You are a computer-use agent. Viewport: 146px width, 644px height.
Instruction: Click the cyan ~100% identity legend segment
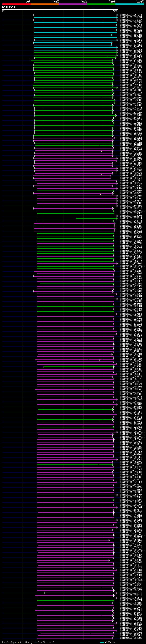point(130,4)
